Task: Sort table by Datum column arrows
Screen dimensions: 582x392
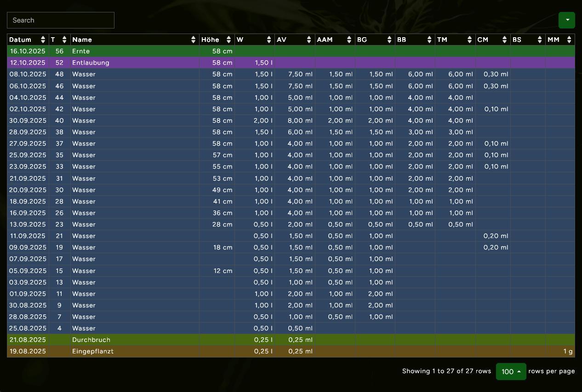Action: 43,40
